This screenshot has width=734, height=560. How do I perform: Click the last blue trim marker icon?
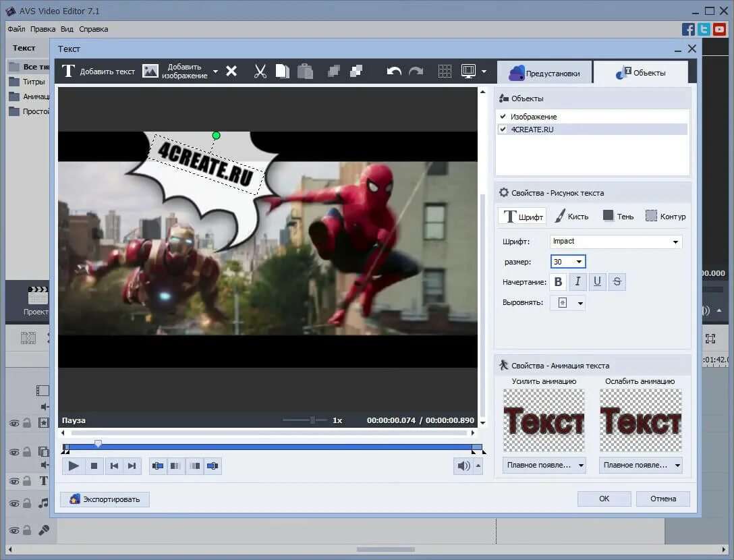[x=213, y=466]
